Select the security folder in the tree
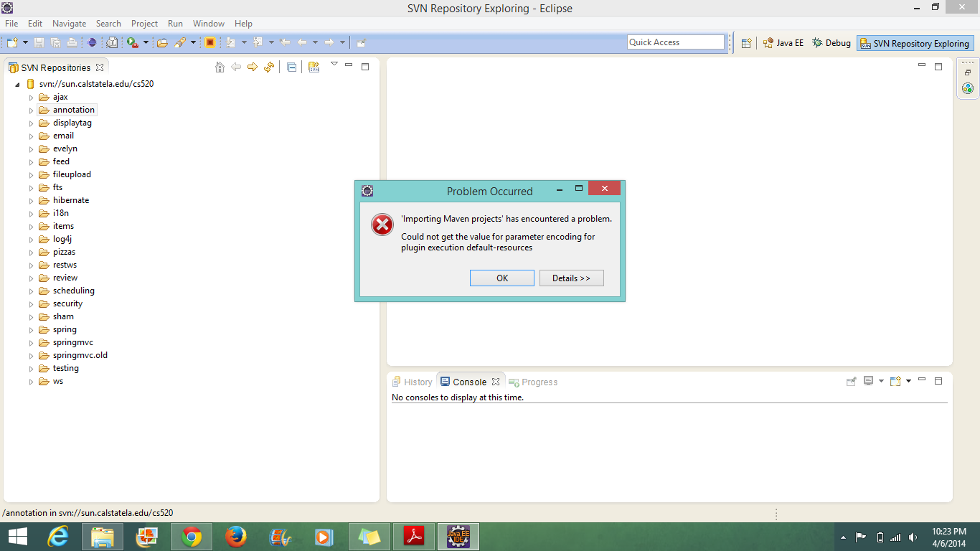The height and width of the screenshot is (551, 980). [67, 303]
